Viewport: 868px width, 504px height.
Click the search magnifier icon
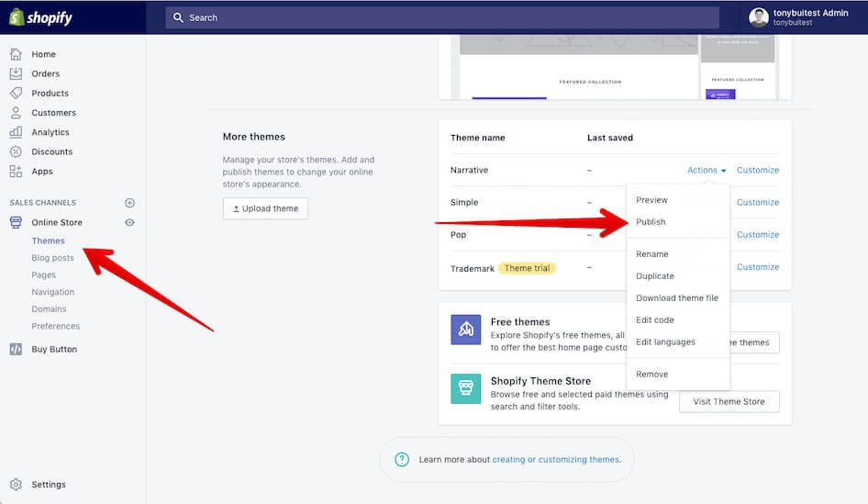pyautogui.click(x=178, y=17)
